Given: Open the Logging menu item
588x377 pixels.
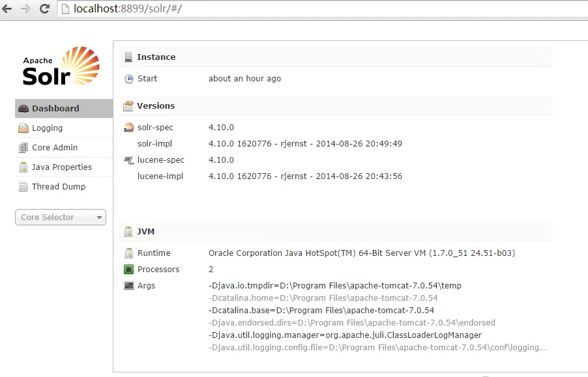Looking at the screenshot, I should [64, 128].
